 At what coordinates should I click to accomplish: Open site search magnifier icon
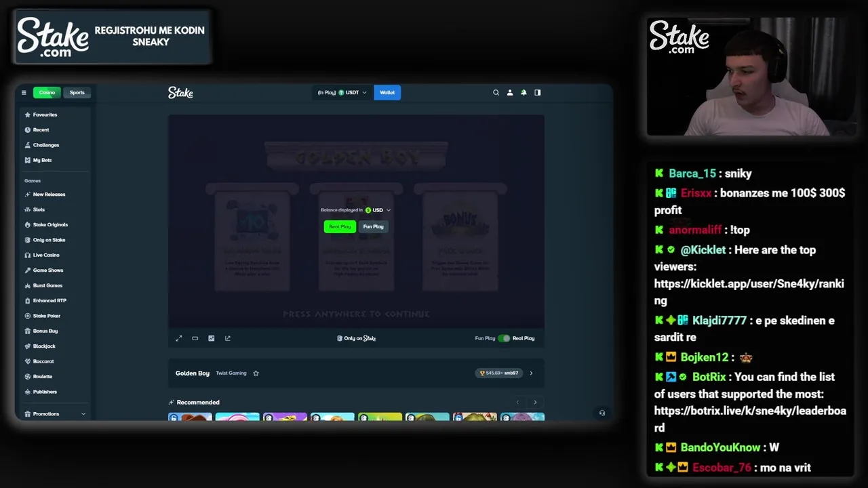pyautogui.click(x=496, y=93)
